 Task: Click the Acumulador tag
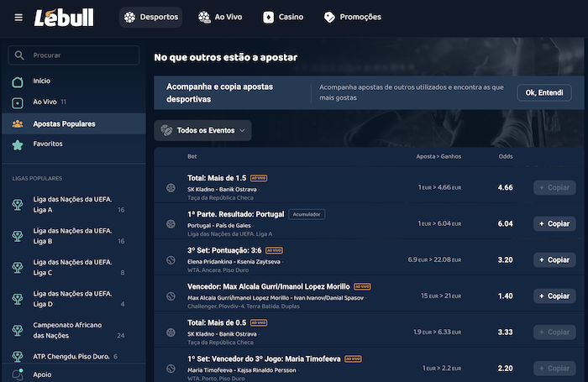pyautogui.click(x=307, y=214)
